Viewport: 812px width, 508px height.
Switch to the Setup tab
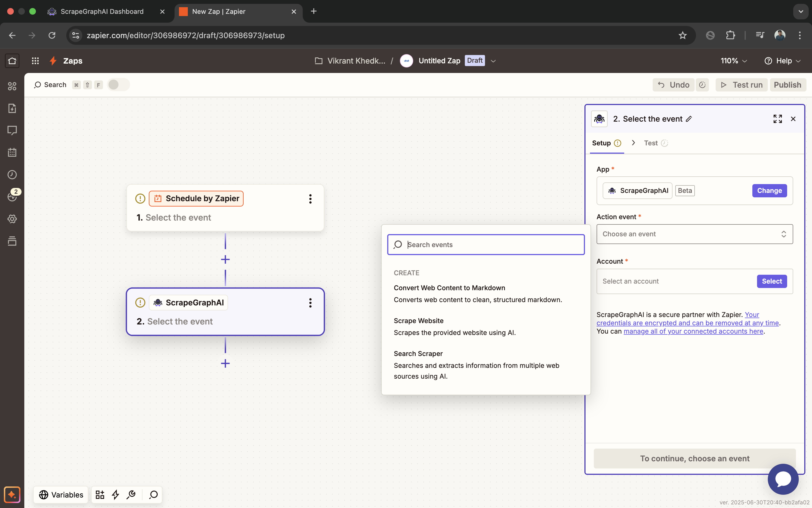607,143
